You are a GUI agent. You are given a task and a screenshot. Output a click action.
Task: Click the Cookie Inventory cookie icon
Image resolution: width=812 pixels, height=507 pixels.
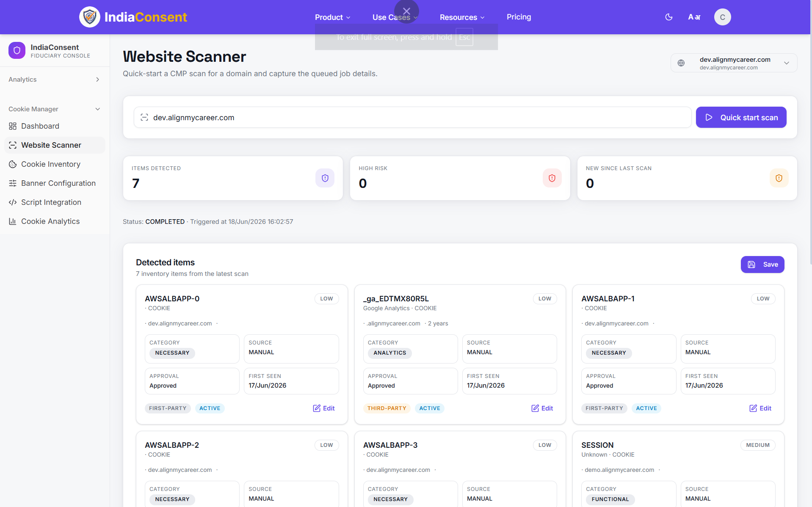[13, 164]
